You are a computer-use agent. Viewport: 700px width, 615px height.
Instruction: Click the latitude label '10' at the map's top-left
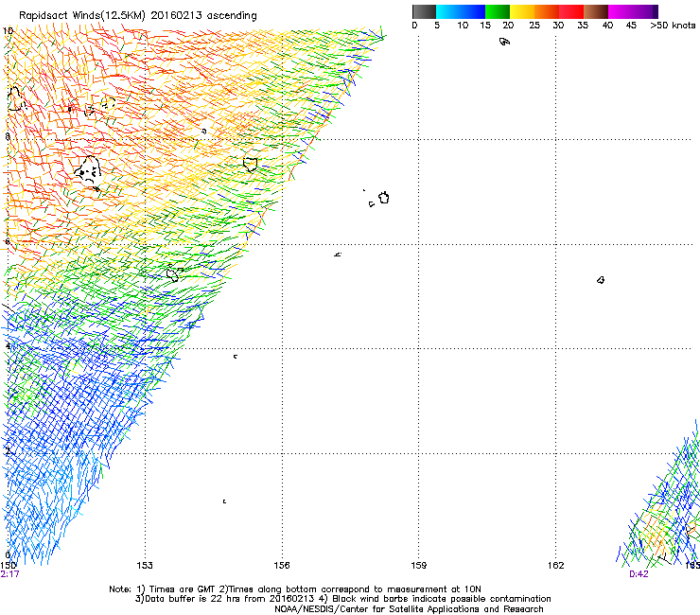click(x=8, y=31)
